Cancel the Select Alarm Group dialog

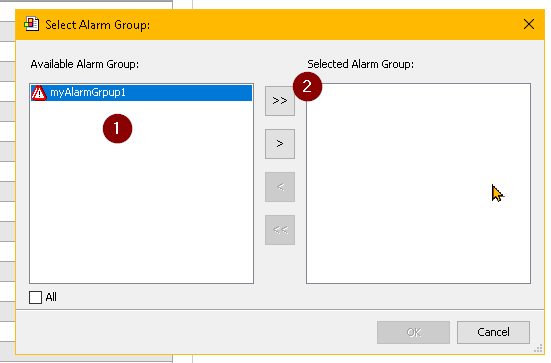coord(493,332)
